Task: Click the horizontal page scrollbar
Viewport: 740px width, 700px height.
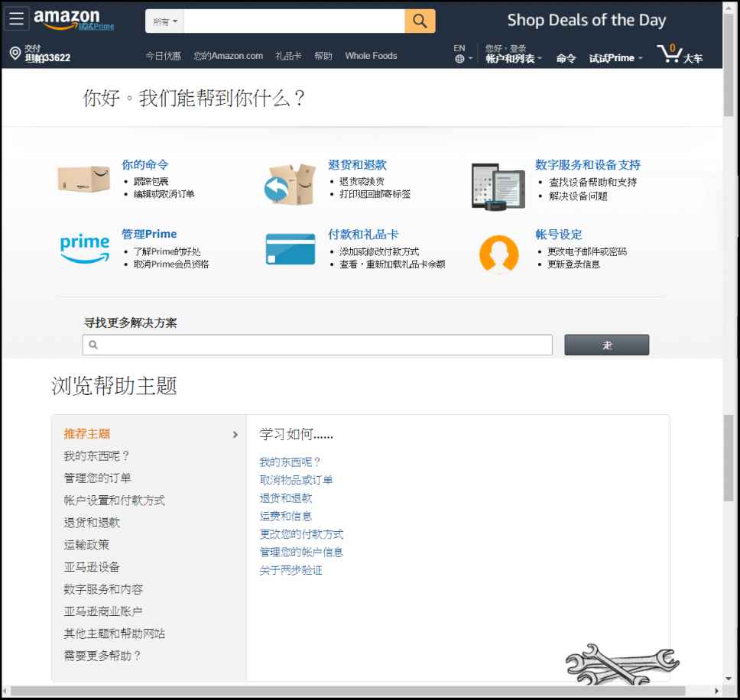Action: (x=348, y=691)
